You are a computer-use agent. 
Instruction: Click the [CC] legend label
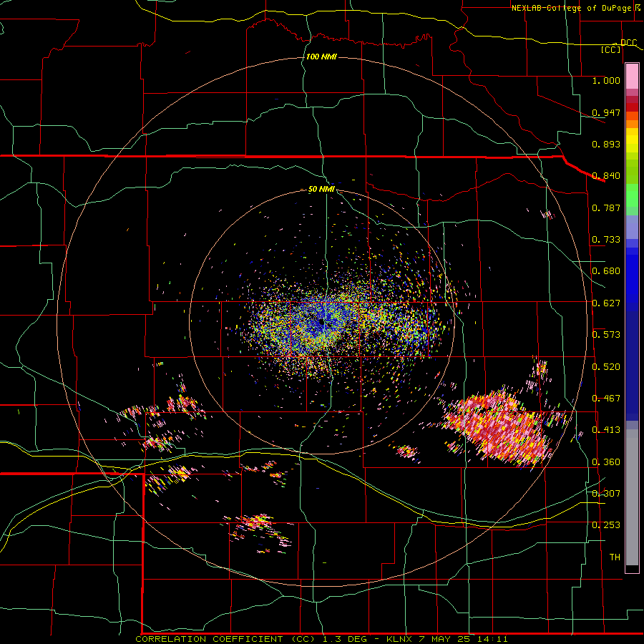[x=611, y=49]
